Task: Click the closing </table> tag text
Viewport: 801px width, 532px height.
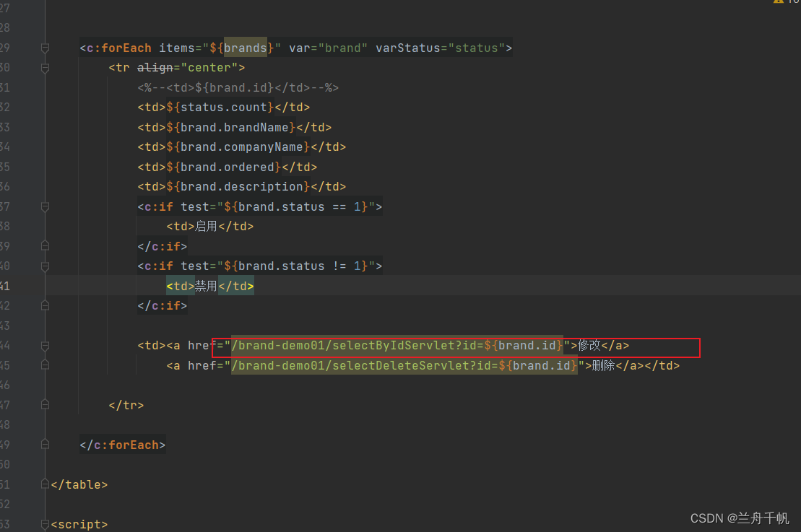Action: click(79, 484)
